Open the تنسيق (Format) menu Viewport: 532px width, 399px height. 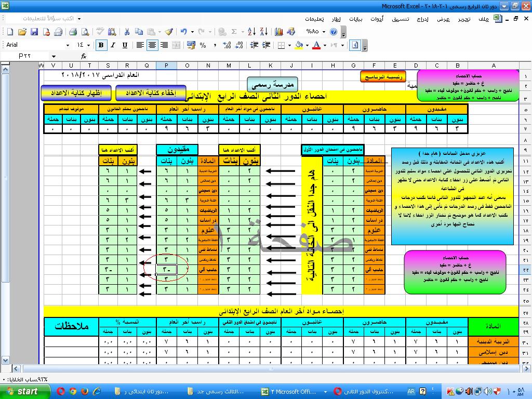point(400,19)
